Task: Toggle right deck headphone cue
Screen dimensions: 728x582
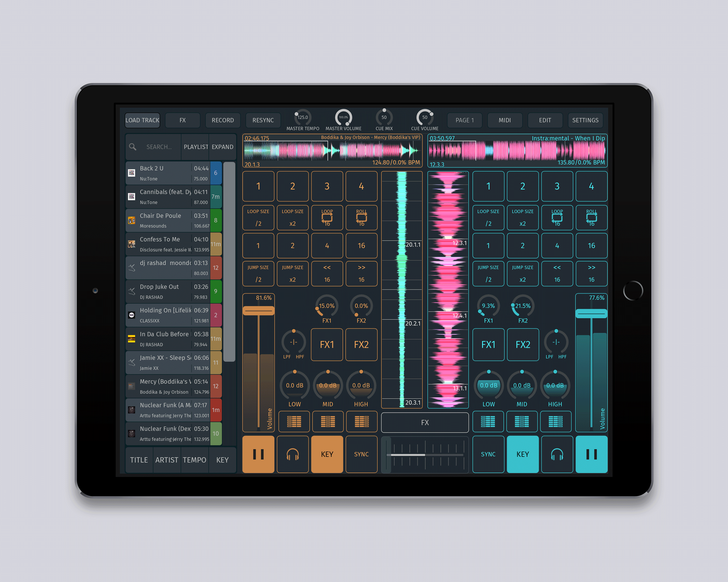Action: point(557,454)
